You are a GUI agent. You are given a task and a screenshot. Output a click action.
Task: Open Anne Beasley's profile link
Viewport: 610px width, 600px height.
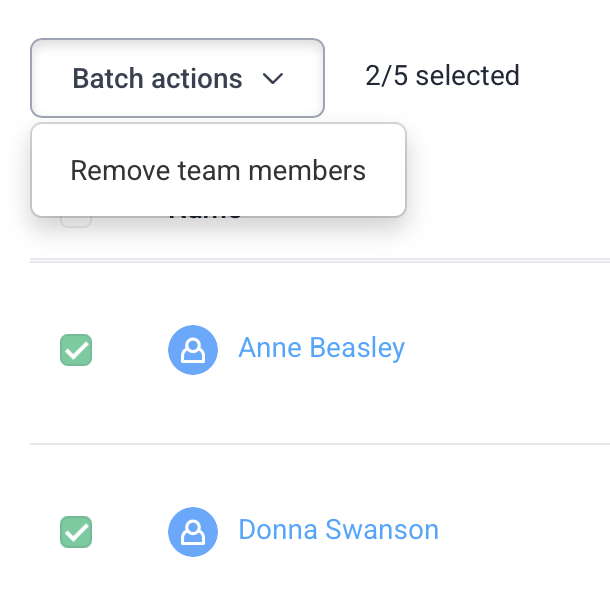click(321, 348)
